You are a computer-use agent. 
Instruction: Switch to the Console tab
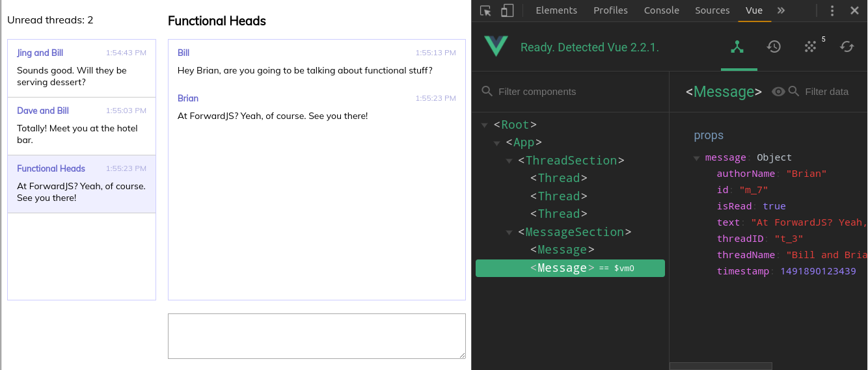[x=662, y=10]
